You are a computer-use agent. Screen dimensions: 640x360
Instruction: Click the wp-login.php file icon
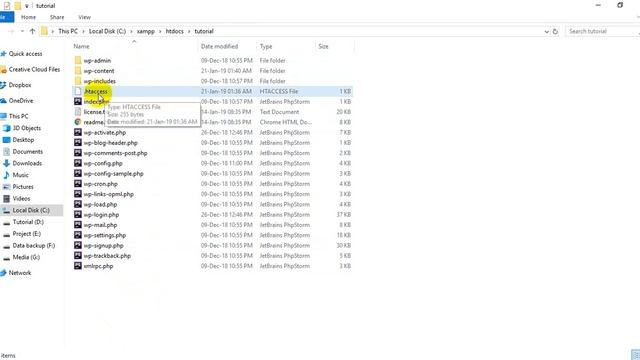78,214
